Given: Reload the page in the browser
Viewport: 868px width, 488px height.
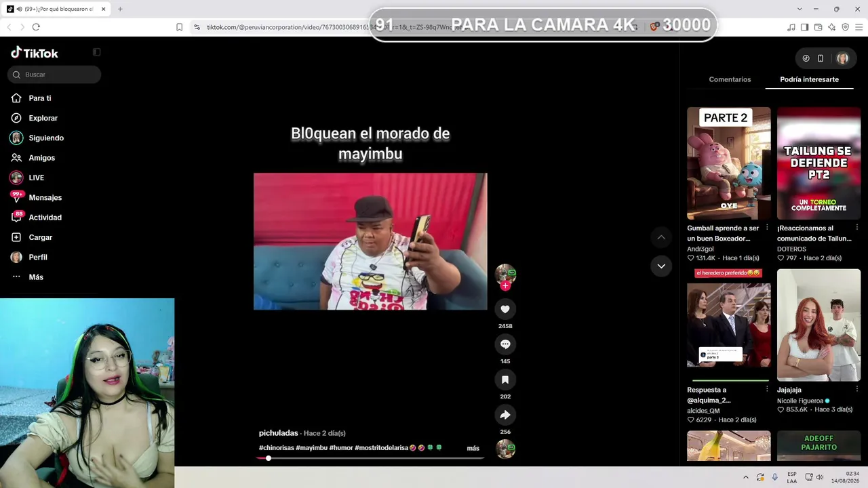Looking at the screenshot, I should (36, 27).
